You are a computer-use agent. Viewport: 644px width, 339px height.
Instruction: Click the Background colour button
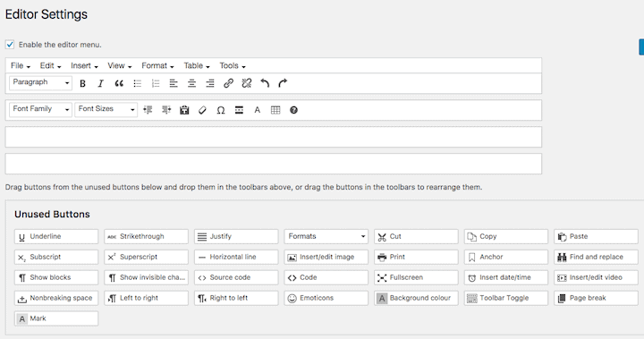[416, 298]
